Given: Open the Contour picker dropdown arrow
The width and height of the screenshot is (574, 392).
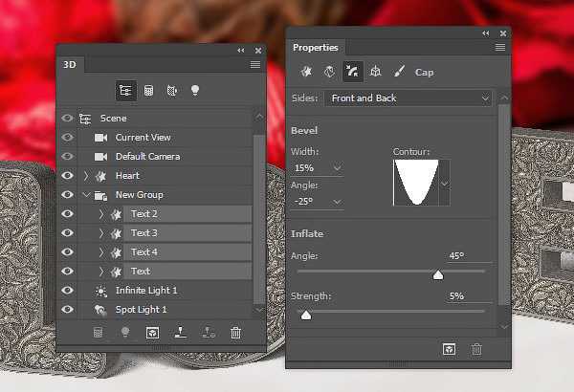Looking at the screenshot, I should click(445, 182).
